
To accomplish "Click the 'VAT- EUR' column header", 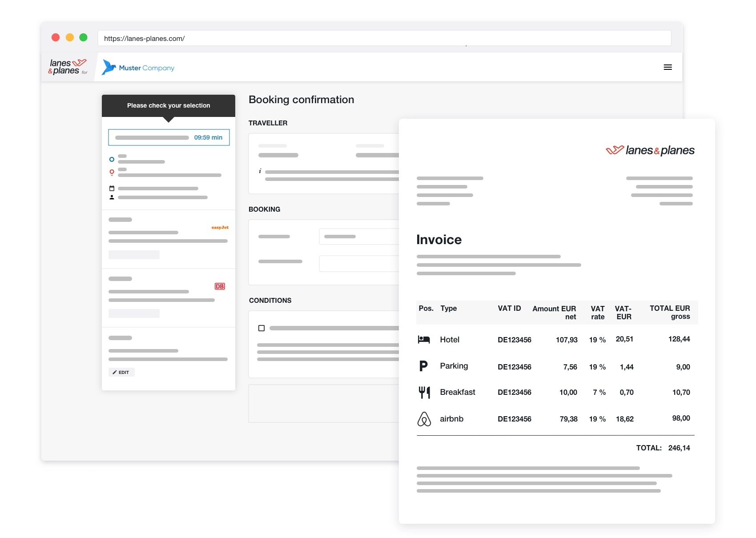I will point(623,313).
